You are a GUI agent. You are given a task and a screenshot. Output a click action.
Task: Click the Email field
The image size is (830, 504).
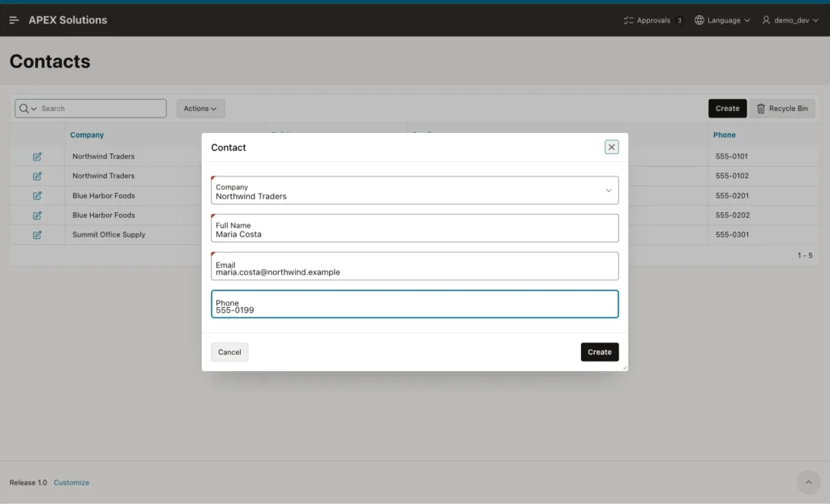pos(414,267)
